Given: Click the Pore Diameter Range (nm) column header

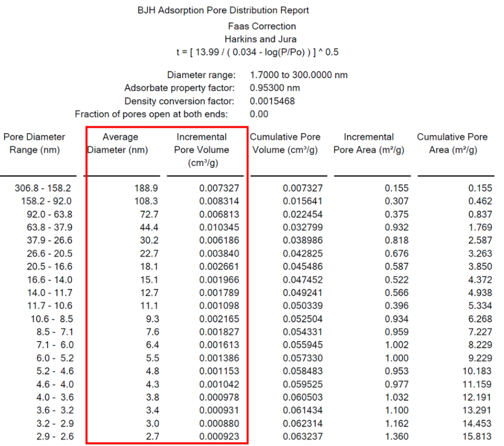Looking at the screenshot, I should pos(34,143).
